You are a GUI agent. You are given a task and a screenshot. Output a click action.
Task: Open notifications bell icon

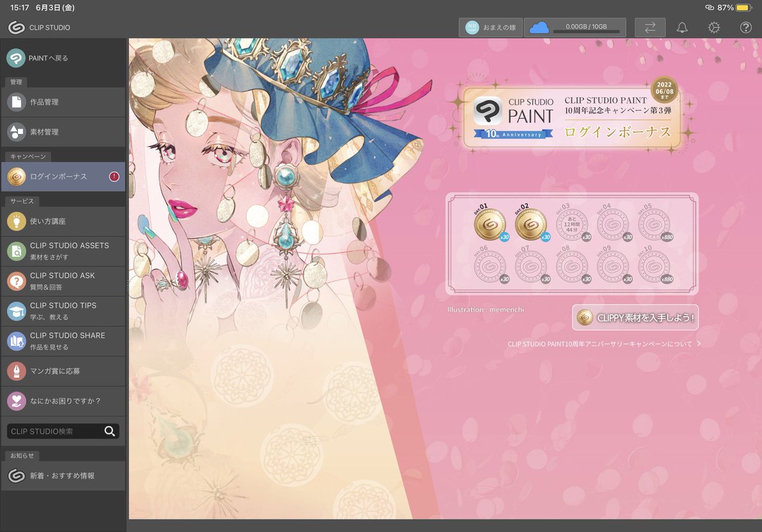[x=682, y=27]
